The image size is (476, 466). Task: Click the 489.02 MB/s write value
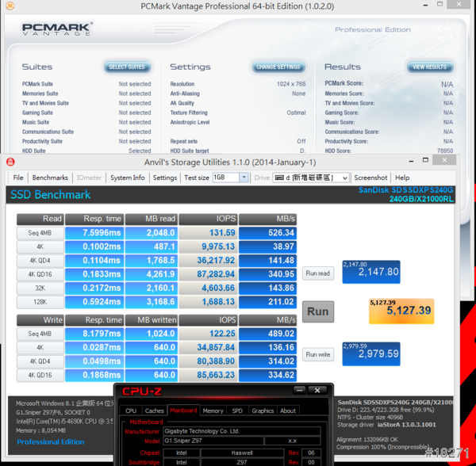click(x=267, y=334)
